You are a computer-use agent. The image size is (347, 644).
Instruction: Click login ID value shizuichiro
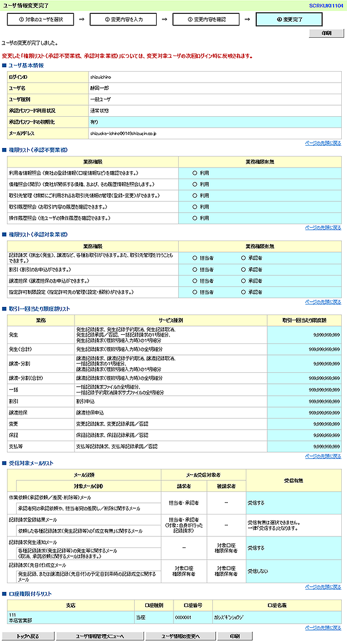(x=101, y=77)
